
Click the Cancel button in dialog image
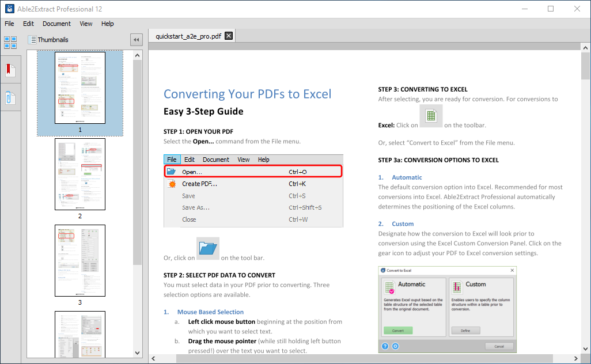pos(499,346)
